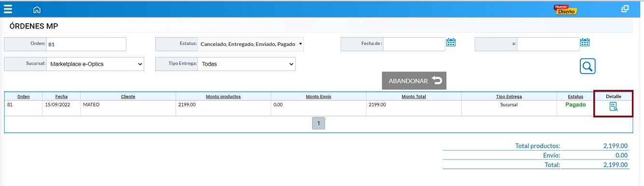Click the Orden number input field
644x186 pixels.
coord(86,44)
